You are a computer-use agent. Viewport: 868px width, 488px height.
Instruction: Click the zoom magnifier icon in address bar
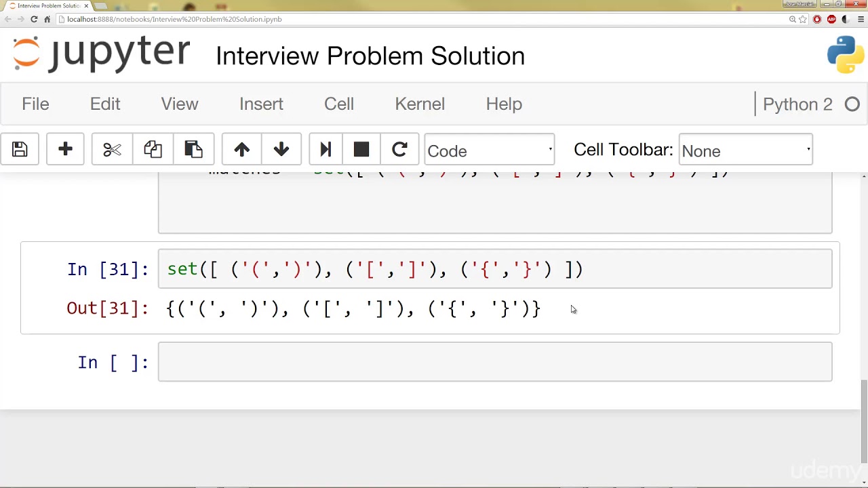(792, 19)
